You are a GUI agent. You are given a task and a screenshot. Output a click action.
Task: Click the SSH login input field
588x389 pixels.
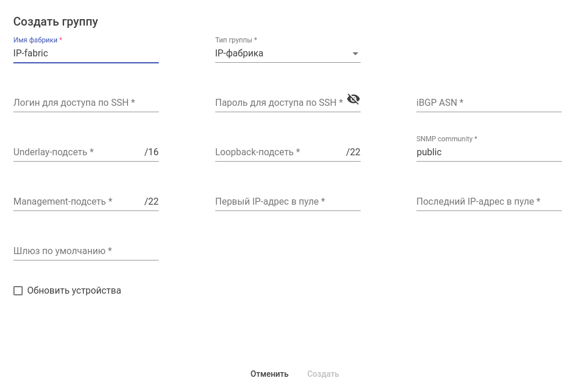coord(85,103)
